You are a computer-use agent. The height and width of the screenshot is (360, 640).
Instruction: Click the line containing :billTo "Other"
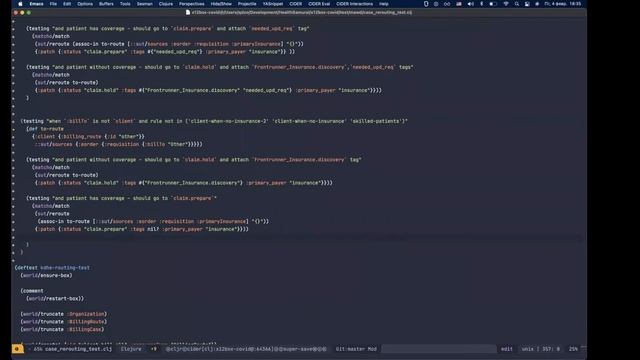pyautogui.click(x=118, y=144)
